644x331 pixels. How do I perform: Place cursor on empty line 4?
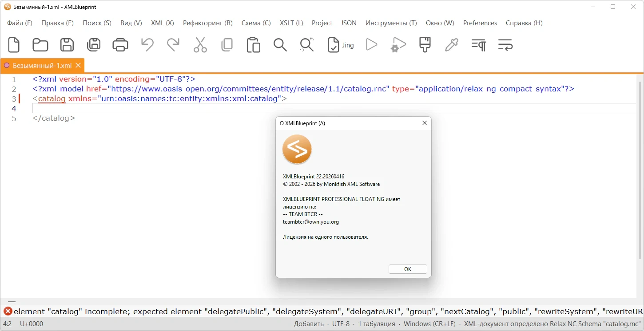[x=333, y=108]
